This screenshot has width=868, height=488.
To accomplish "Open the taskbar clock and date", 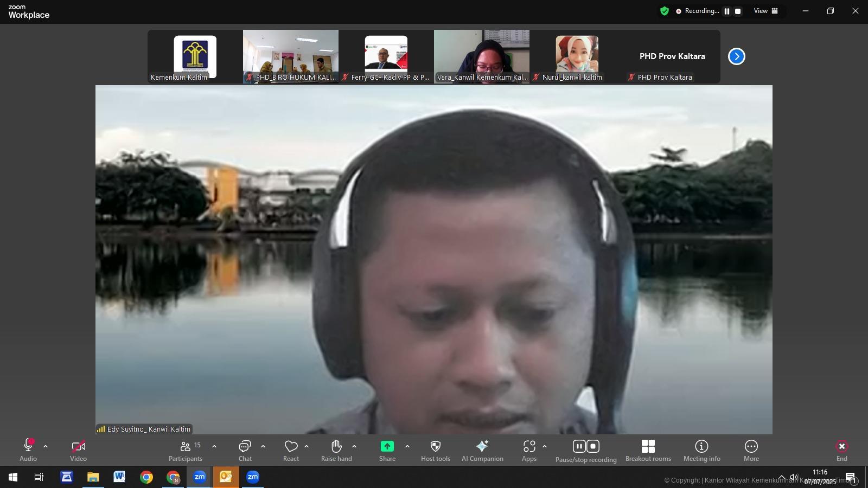I will click(x=820, y=477).
